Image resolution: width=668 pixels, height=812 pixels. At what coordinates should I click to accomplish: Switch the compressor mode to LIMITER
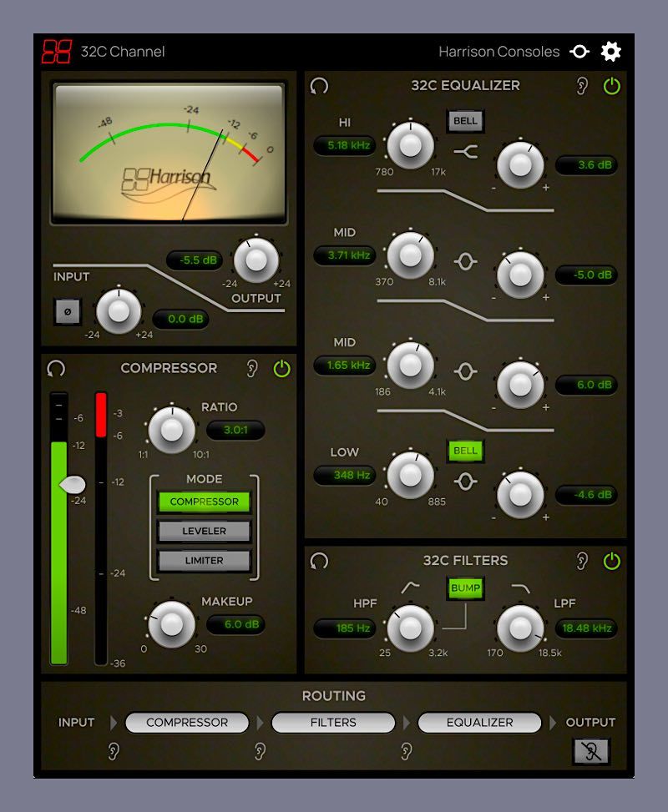(205, 561)
